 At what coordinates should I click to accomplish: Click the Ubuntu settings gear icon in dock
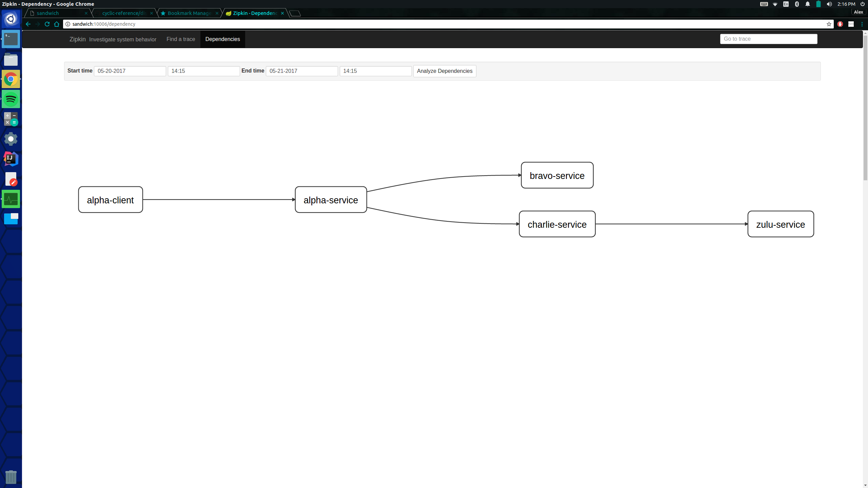click(11, 139)
